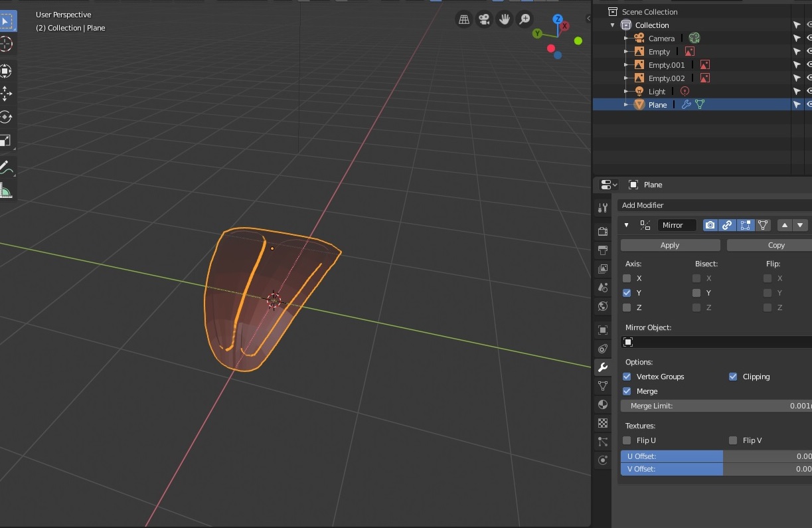The height and width of the screenshot is (528, 812).
Task: Open the Material properties tab
Action: [603, 404]
